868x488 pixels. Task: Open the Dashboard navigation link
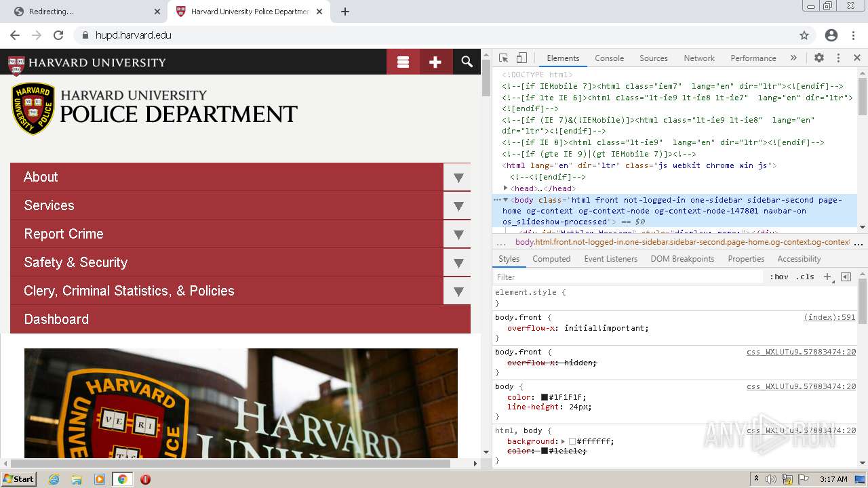(x=56, y=319)
